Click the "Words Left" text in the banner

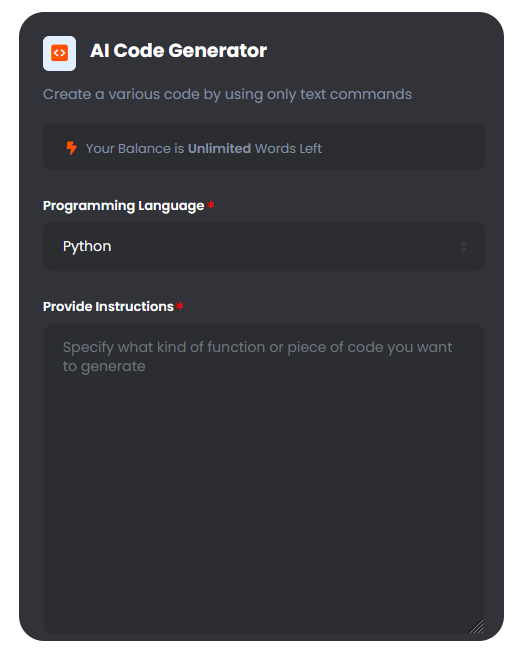tap(288, 148)
